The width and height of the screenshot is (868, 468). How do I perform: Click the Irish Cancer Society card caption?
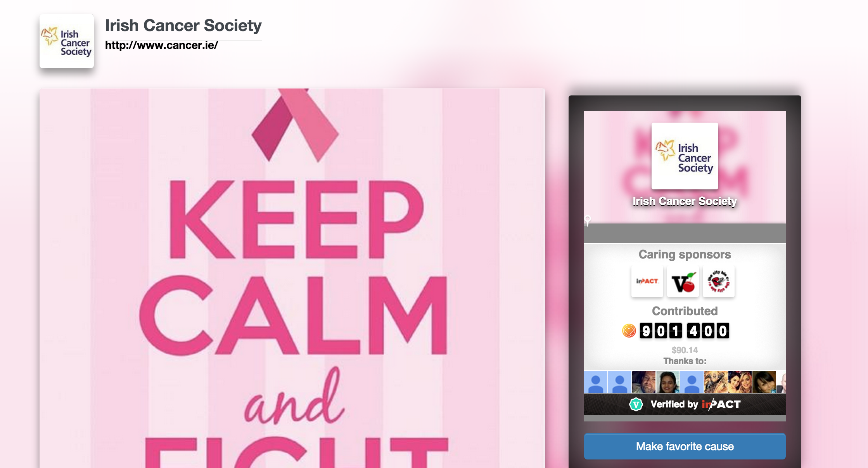tap(685, 201)
